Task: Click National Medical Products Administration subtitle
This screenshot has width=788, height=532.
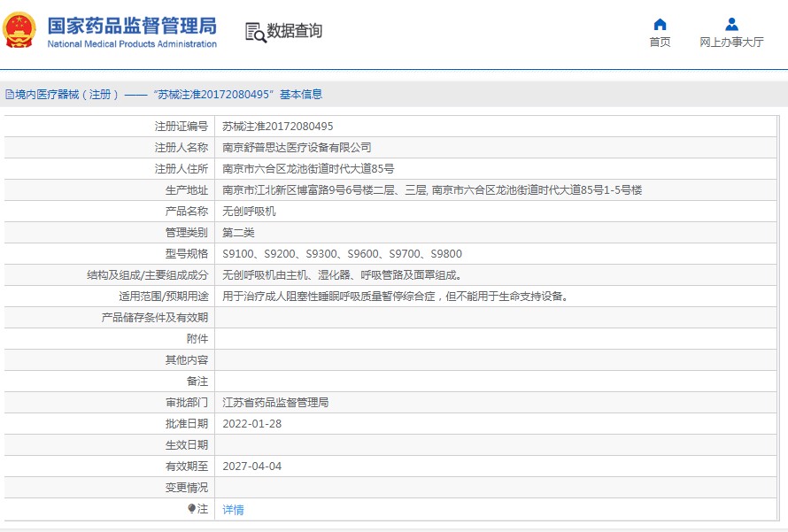Action: coord(132,44)
